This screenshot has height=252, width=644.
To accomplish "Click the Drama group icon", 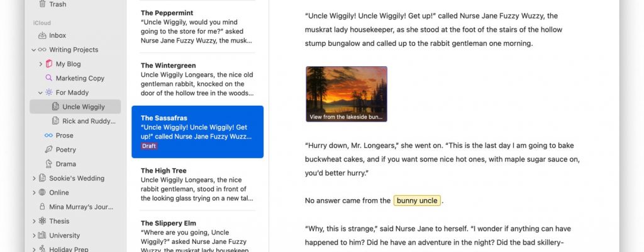I will tap(49, 164).
